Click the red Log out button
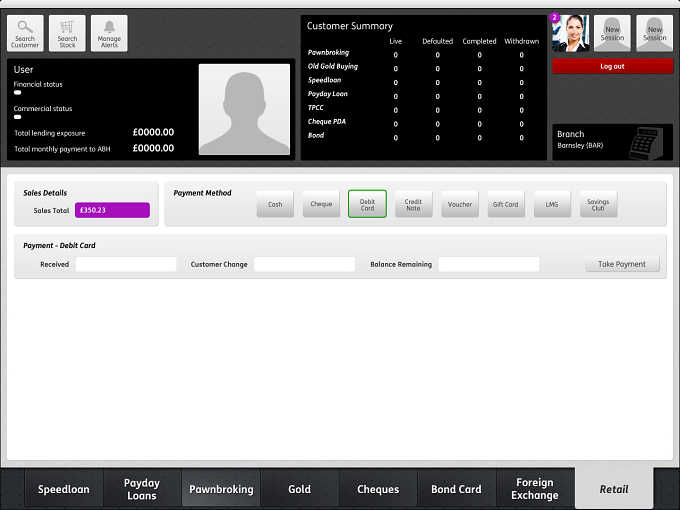680x510 pixels. click(612, 66)
